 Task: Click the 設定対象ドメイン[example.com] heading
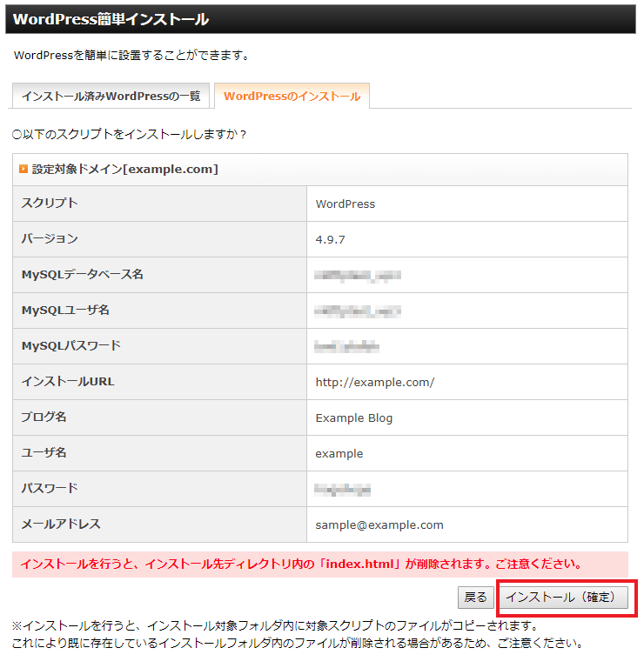[x=124, y=169]
